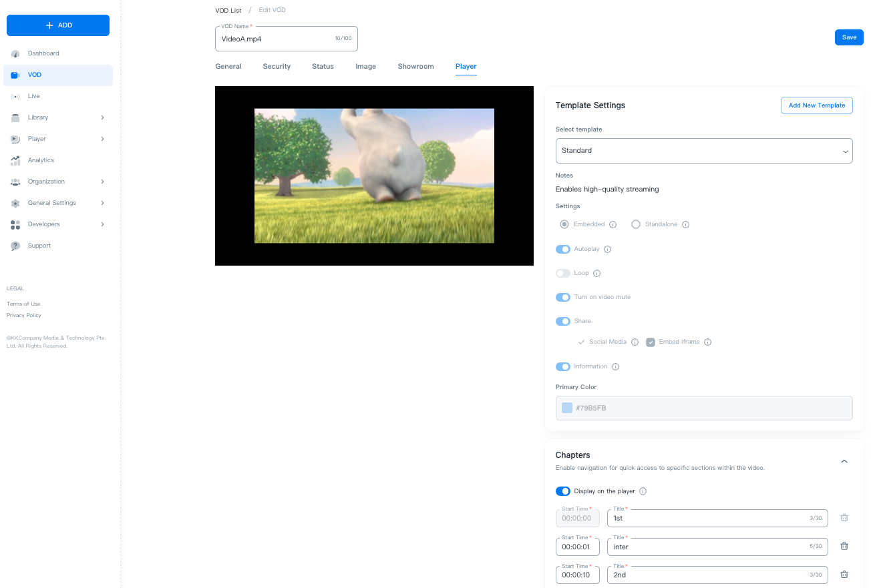The width and height of the screenshot is (871, 588).
Task: Click the Dashboard icon in sidebar
Action: point(15,53)
